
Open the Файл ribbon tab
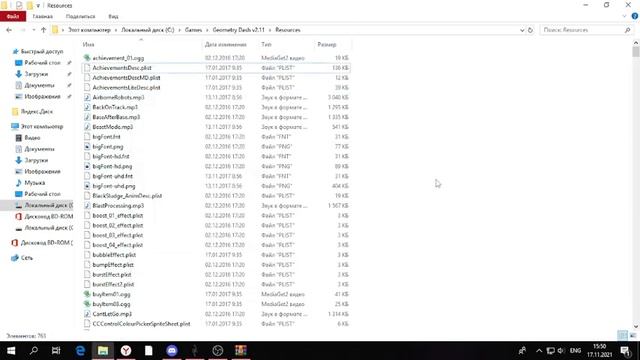(x=13, y=16)
